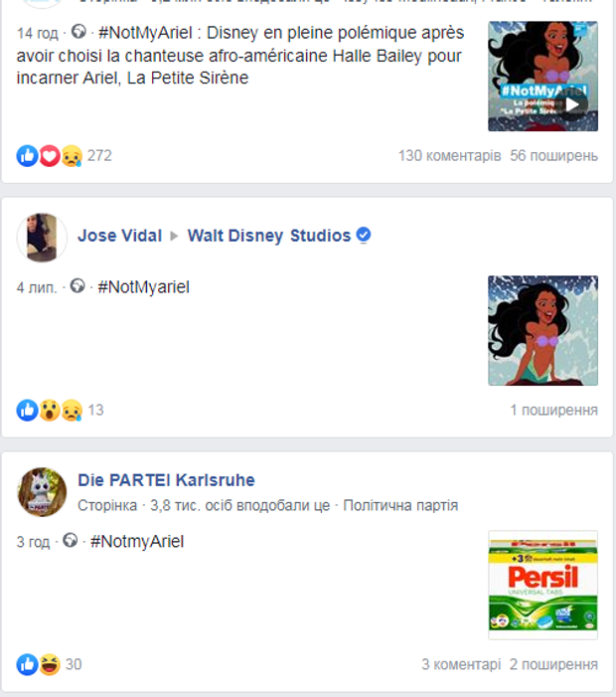Click the like reaction icon on the 272-reaction post
The width and height of the screenshot is (616, 697).
pyautogui.click(x=27, y=156)
